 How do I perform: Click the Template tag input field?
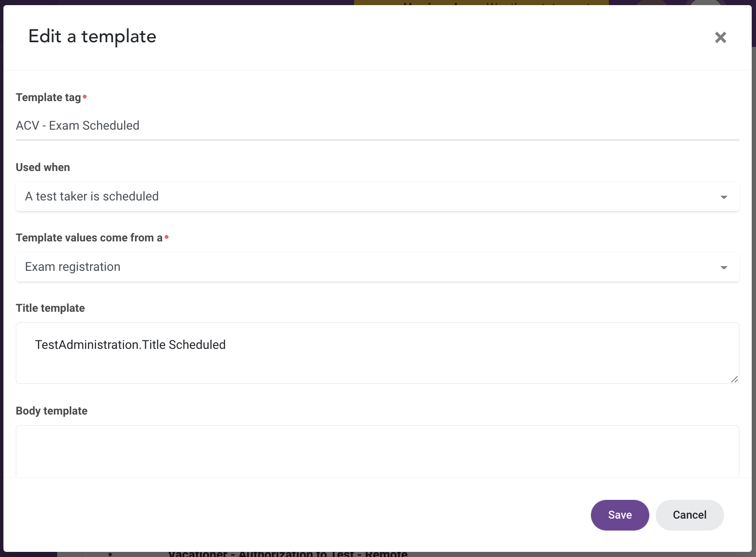pos(377,125)
